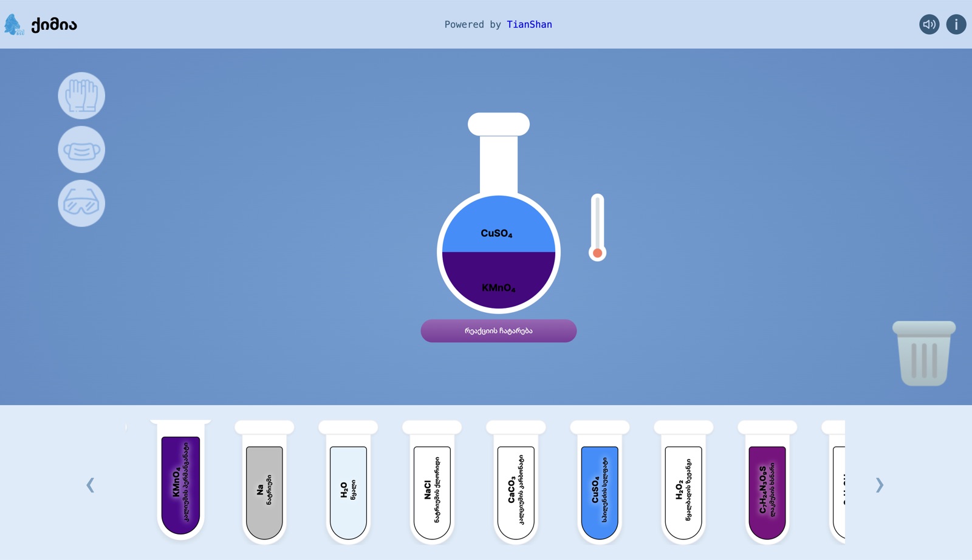Toggle the safety goggles icon

coord(81,203)
